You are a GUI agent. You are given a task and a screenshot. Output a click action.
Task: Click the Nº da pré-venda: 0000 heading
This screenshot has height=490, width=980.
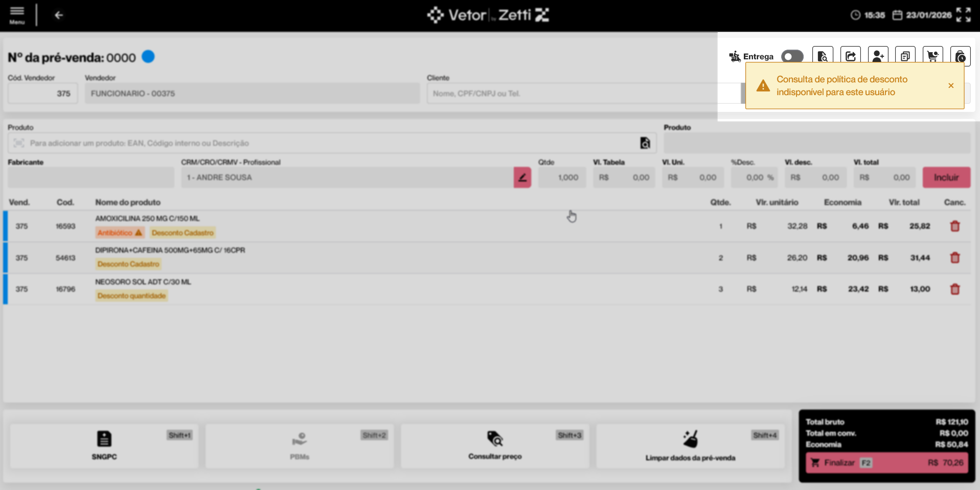72,58
